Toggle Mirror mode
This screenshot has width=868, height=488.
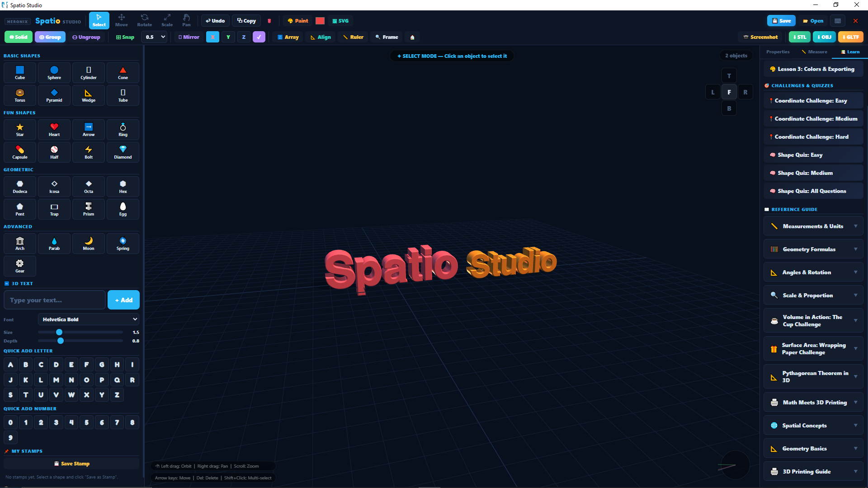click(188, 37)
